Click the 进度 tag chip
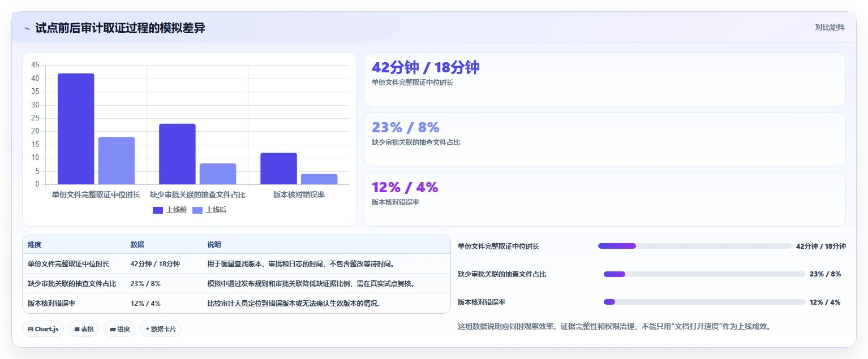868x359 pixels. 119,329
